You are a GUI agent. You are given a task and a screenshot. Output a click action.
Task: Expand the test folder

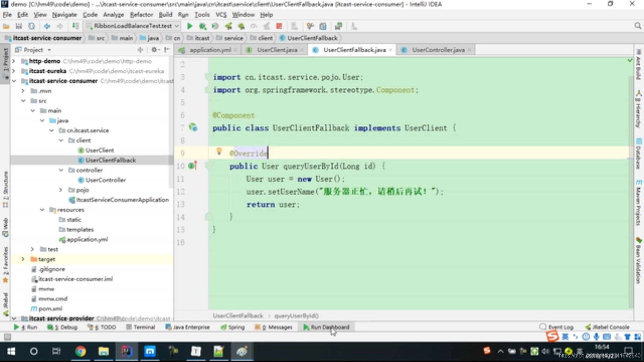[32, 249]
